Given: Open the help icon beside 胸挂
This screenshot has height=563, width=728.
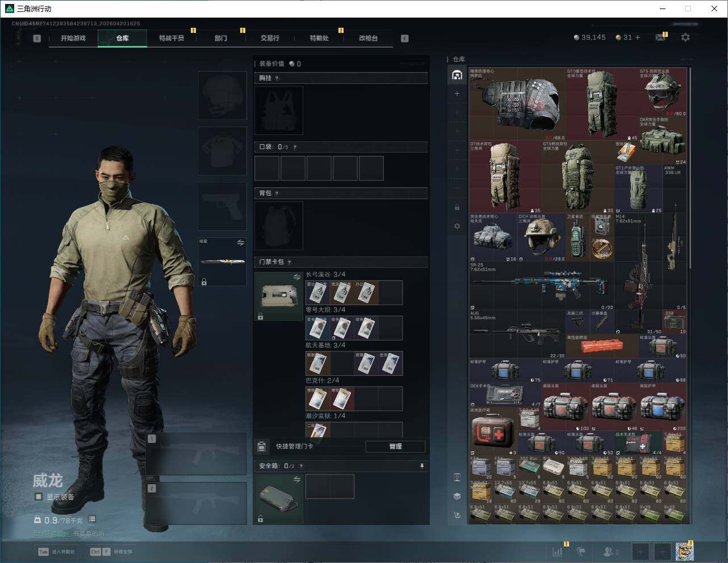Looking at the screenshot, I should pos(277,78).
